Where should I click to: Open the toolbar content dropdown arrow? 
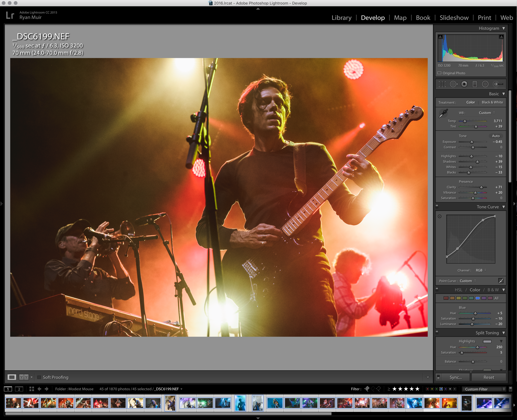[x=428, y=377]
